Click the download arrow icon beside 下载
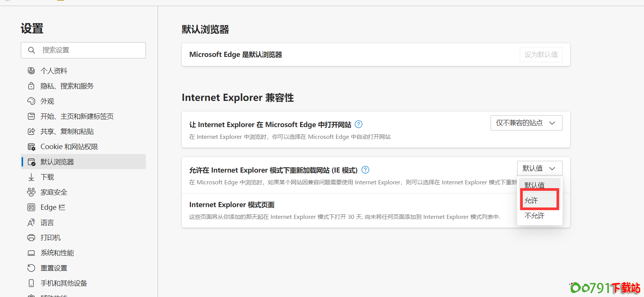The height and width of the screenshot is (297, 644). [31, 177]
